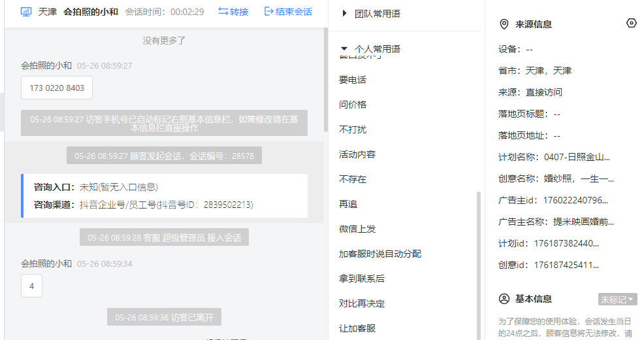Click the quick phrases list scrollbar
This screenshot has width=644, height=340.
pos(478,265)
